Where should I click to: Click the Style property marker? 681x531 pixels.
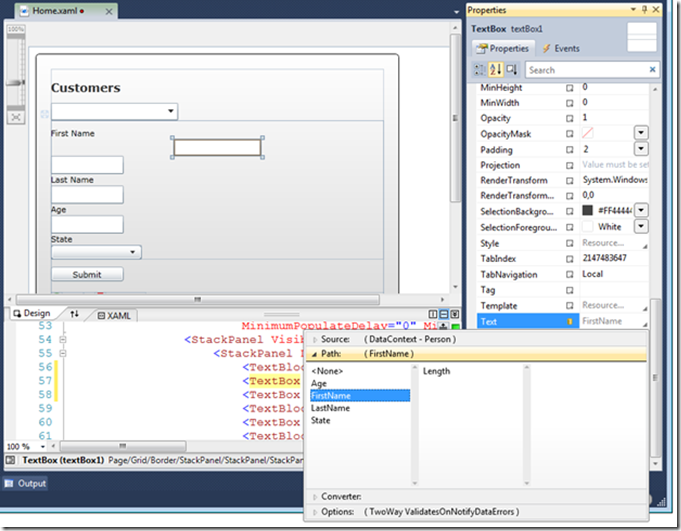coord(569,243)
